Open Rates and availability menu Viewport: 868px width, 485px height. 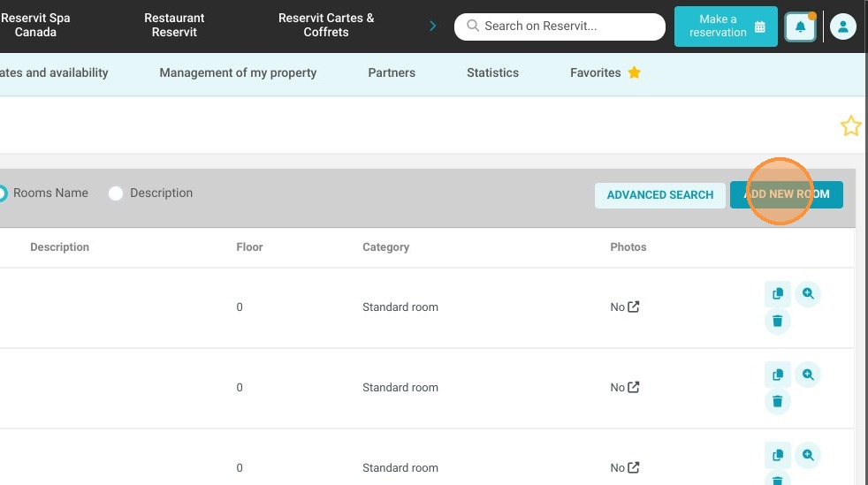click(x=54, y=72)
